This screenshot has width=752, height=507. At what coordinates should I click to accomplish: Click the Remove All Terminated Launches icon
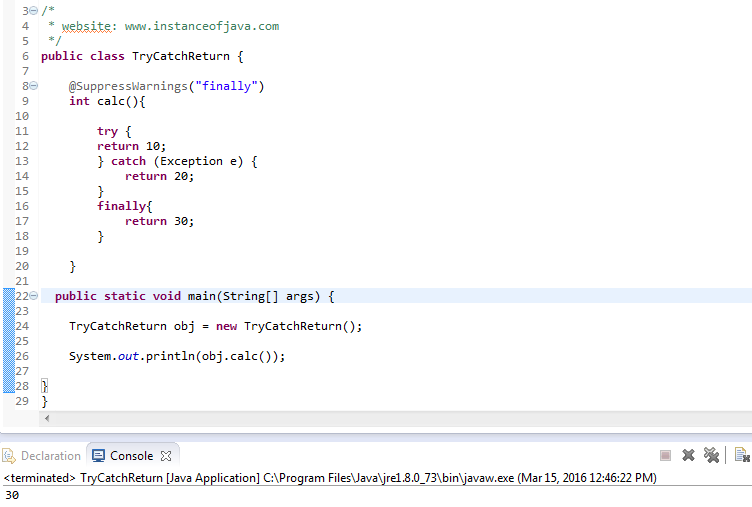[x=711, y=455]
